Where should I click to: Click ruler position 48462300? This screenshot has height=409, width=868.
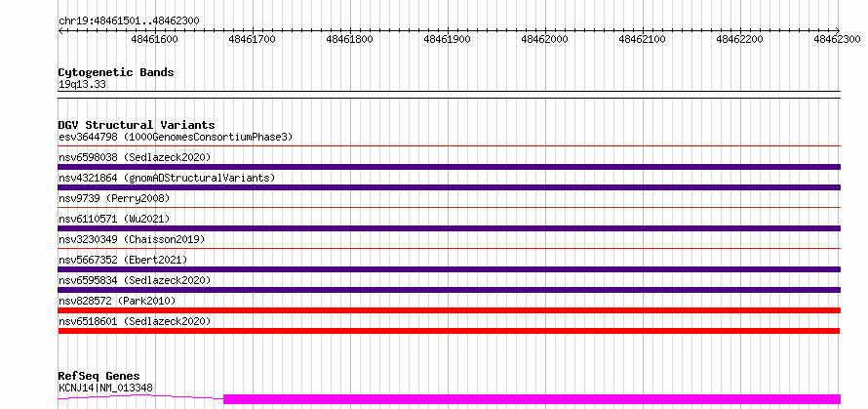click(838, 39)
